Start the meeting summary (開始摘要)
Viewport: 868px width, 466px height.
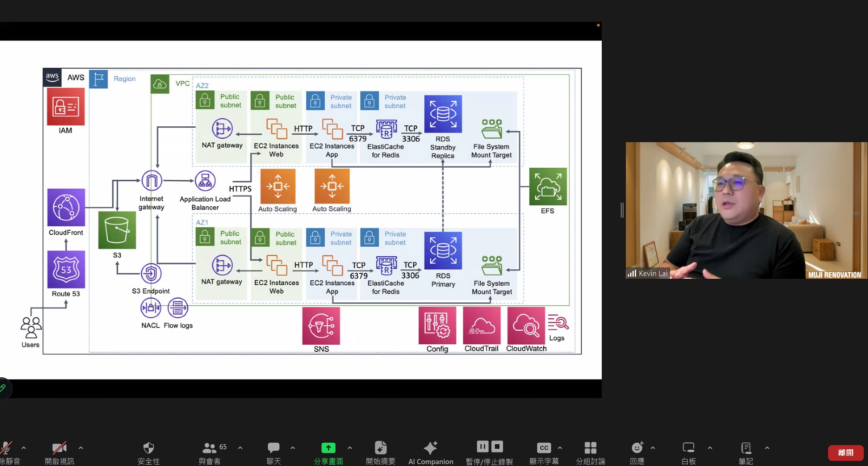(x=381, y=448)
